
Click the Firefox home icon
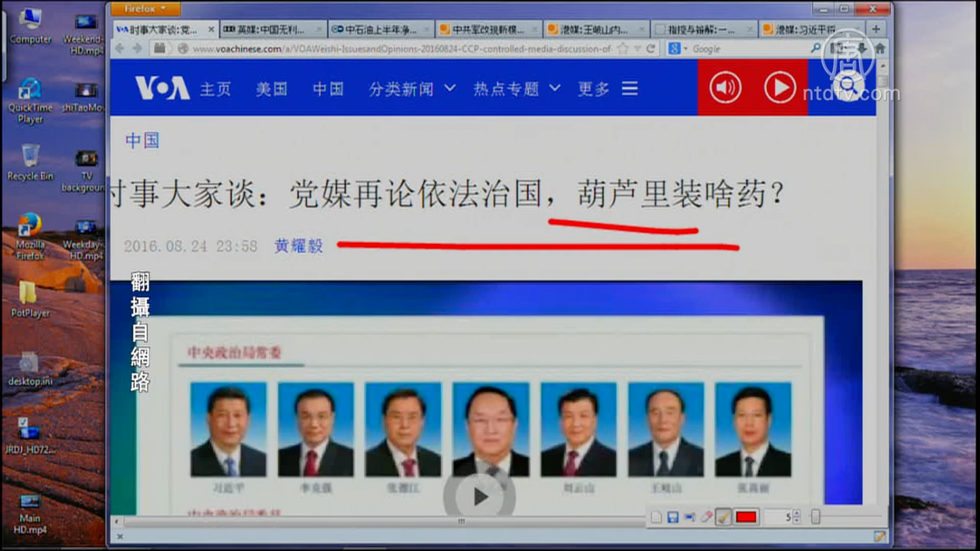pos(880,48)
